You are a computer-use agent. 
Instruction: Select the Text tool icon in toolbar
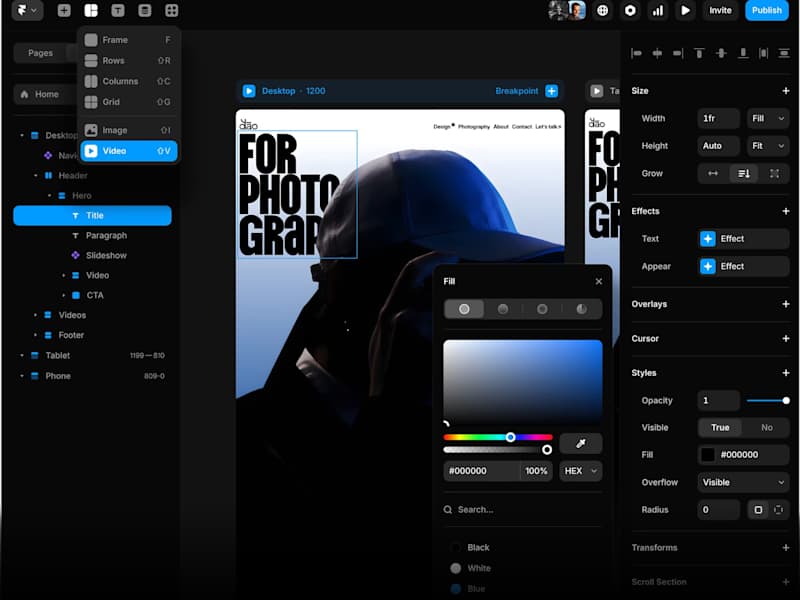click(118, 10)
